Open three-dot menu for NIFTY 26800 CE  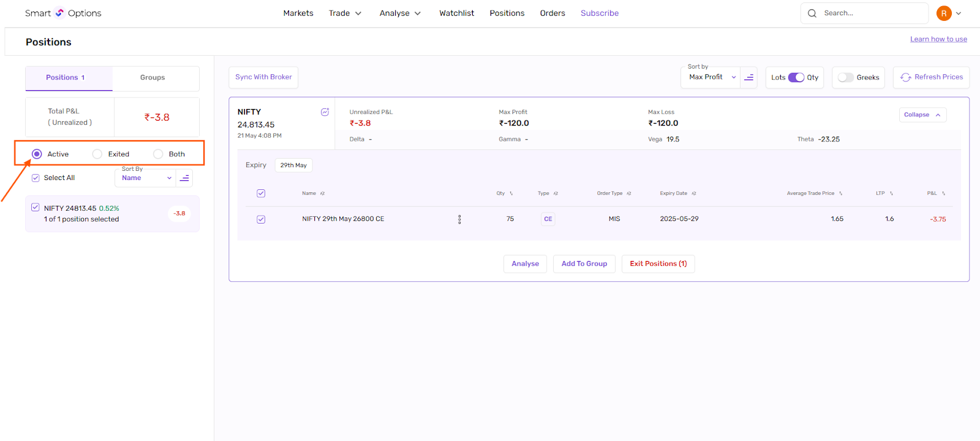pyautogui.click(x=459, y=219)
